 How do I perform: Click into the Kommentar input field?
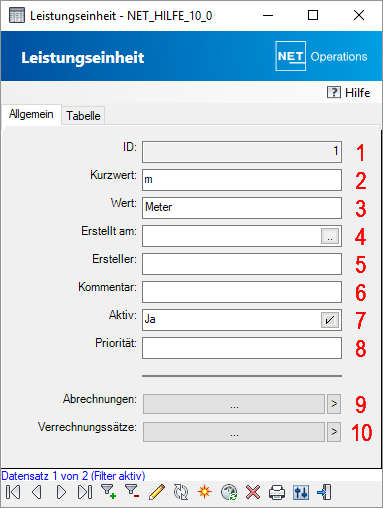tap(242, 292)
